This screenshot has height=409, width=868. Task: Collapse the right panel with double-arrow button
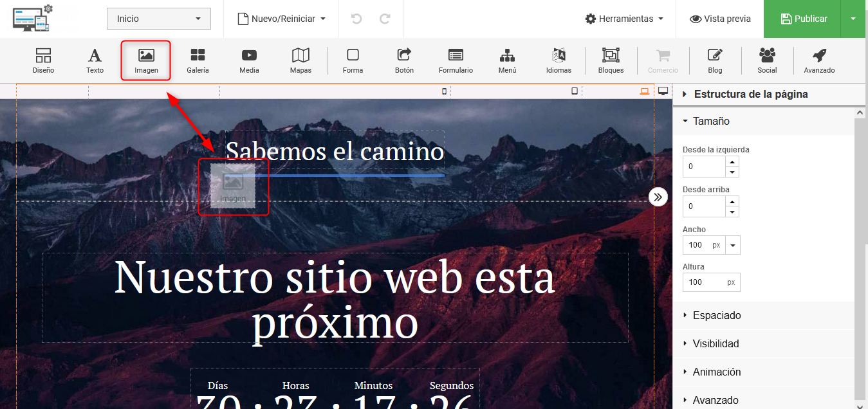(658, 197)
